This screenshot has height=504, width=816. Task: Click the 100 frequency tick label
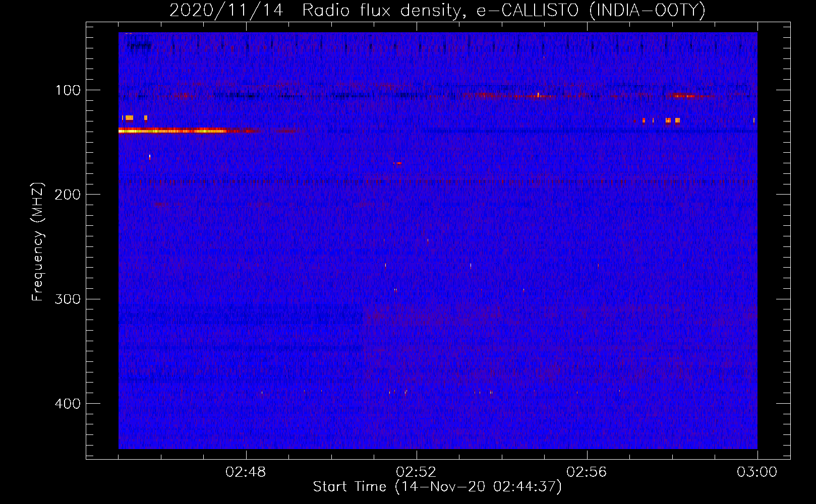point(68,90)
